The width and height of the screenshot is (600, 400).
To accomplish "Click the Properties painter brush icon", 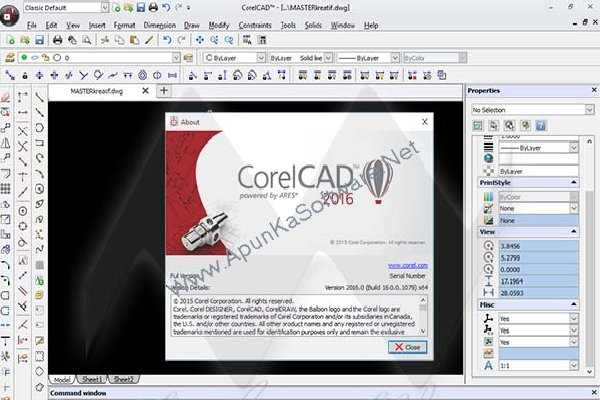I will point(149,40).
